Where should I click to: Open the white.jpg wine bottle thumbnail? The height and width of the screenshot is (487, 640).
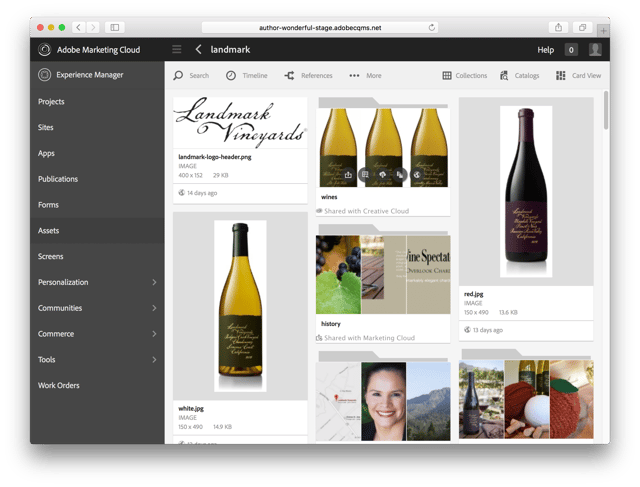pyautogui.click(x=240, y=306)
